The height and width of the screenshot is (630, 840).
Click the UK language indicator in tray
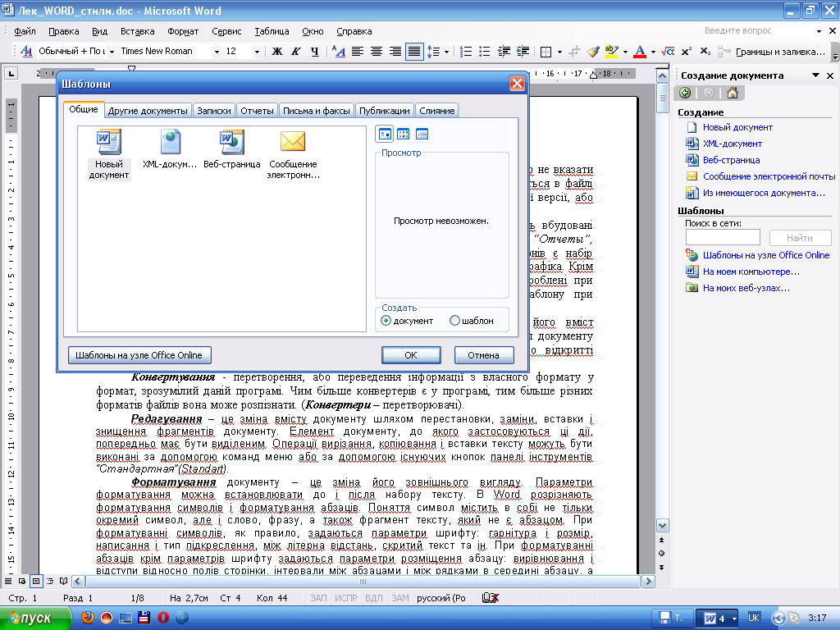click(x=753, y=618)
